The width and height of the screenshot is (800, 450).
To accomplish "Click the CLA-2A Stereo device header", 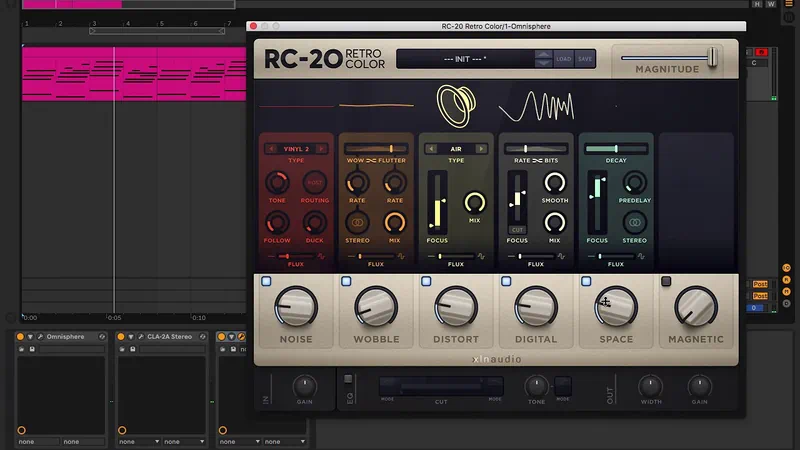I will point(166,337).
